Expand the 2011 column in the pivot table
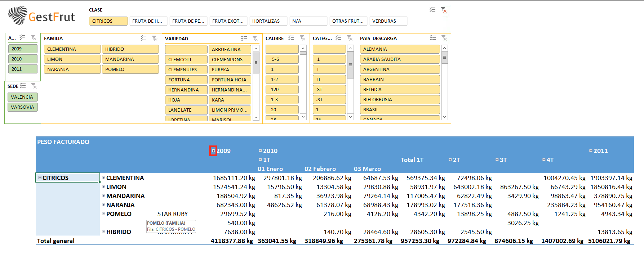The image size is (644, 265). coord(591,151)
